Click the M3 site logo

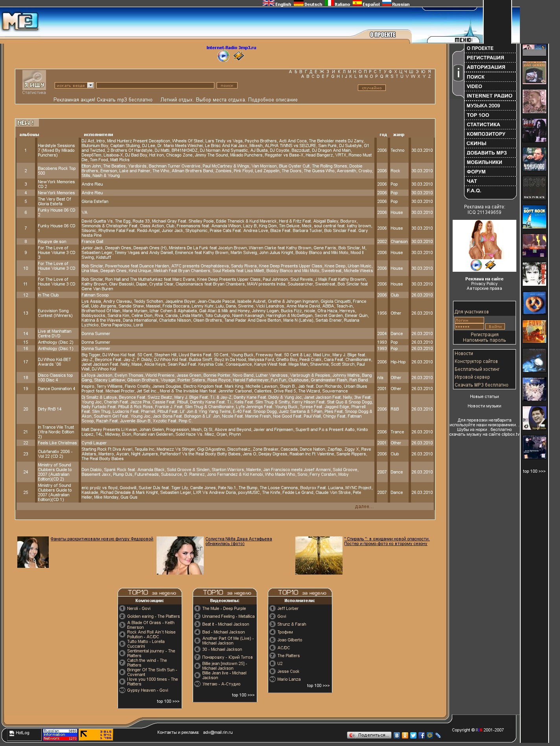pos(20,21)
